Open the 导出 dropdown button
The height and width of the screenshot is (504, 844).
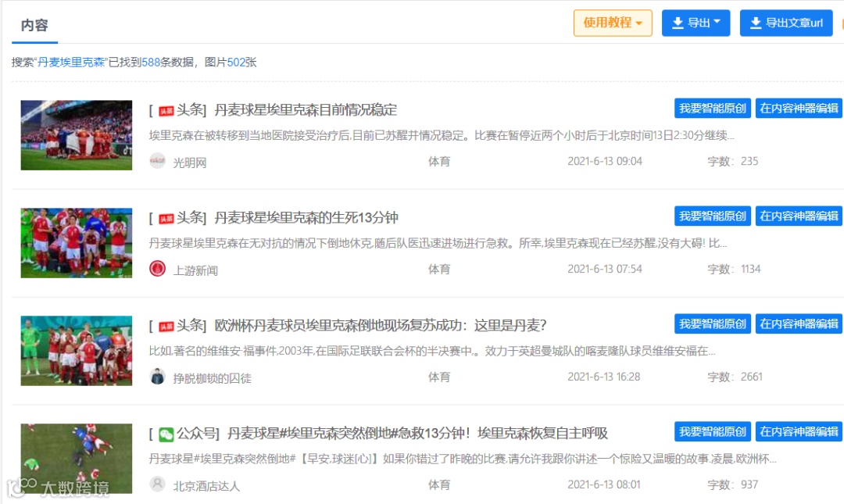(x=696, y=23)
